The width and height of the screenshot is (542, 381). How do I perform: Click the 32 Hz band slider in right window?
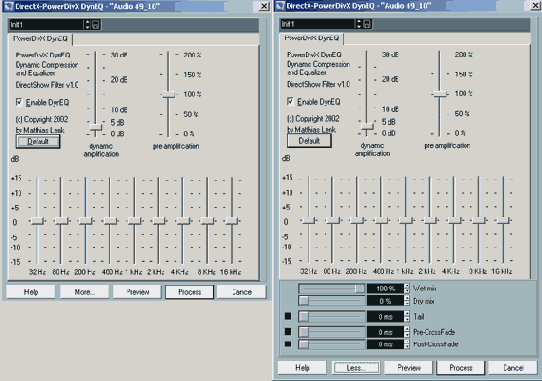tap(308, 220)
